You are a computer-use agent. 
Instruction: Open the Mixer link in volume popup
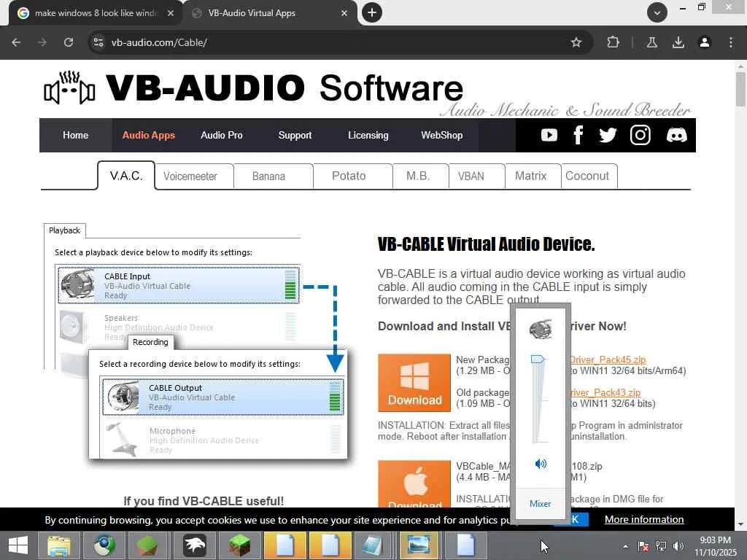click(x=540, y=503)
